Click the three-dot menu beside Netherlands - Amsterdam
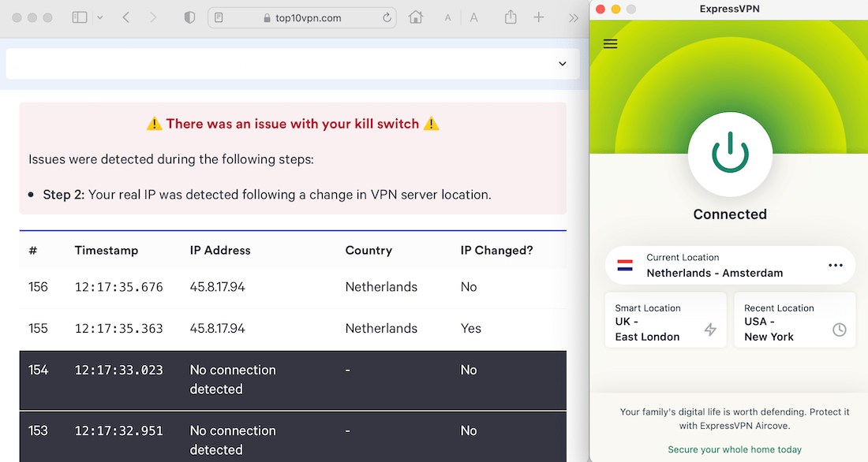 (836, 266)
